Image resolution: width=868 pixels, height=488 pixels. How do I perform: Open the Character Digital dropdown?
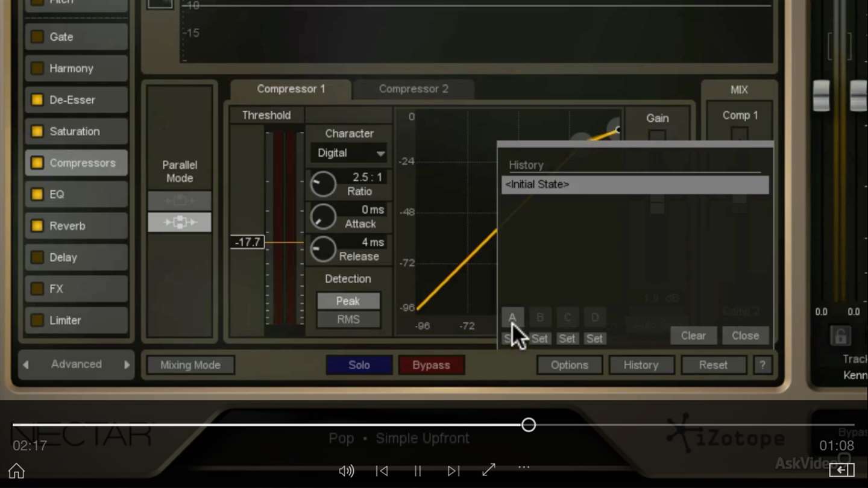tap(348, 153)
